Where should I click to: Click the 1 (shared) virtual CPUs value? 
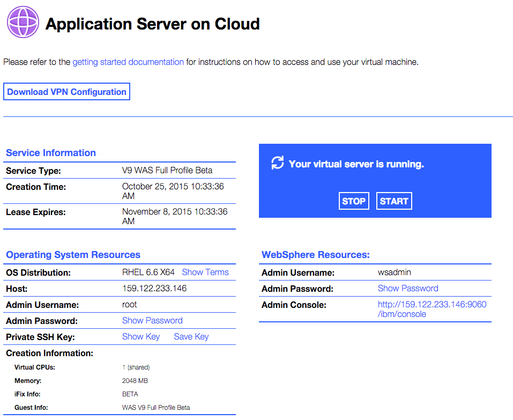pyautogui.click(x=136, y=367)
